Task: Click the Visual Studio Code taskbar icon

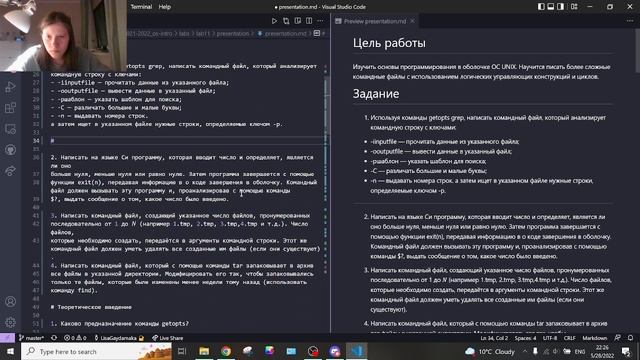Action: 357,351
